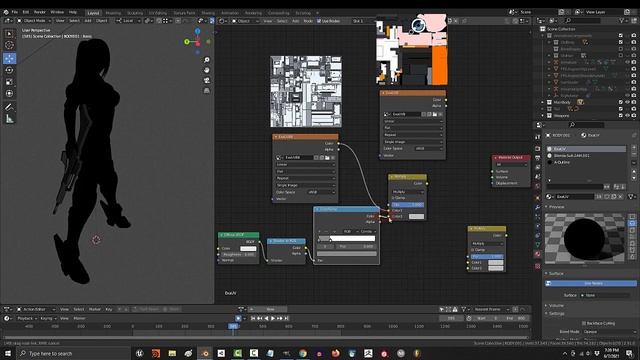The image size is (640, 360).
Task: Select the Annotate tool
Action: tap(9, 107)
